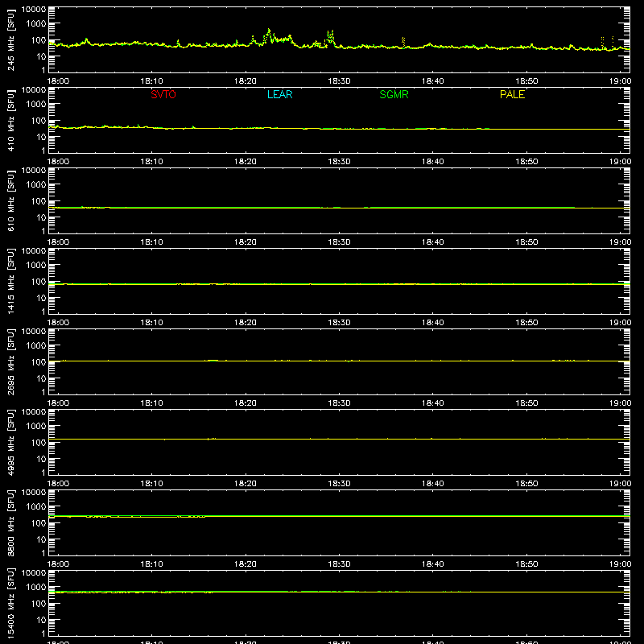The width and height of the screenshot is (644, 644).
Task: Select the 1415 MHz [SFU] axis title
Action: pos(10,281)
